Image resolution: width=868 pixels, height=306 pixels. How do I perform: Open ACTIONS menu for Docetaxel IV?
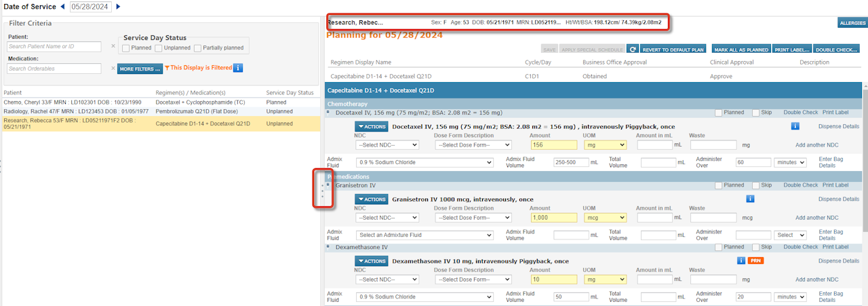tap(371, 126)
